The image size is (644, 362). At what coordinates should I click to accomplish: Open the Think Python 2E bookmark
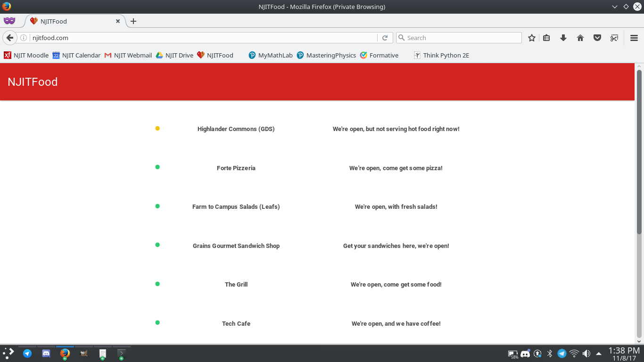441,55
